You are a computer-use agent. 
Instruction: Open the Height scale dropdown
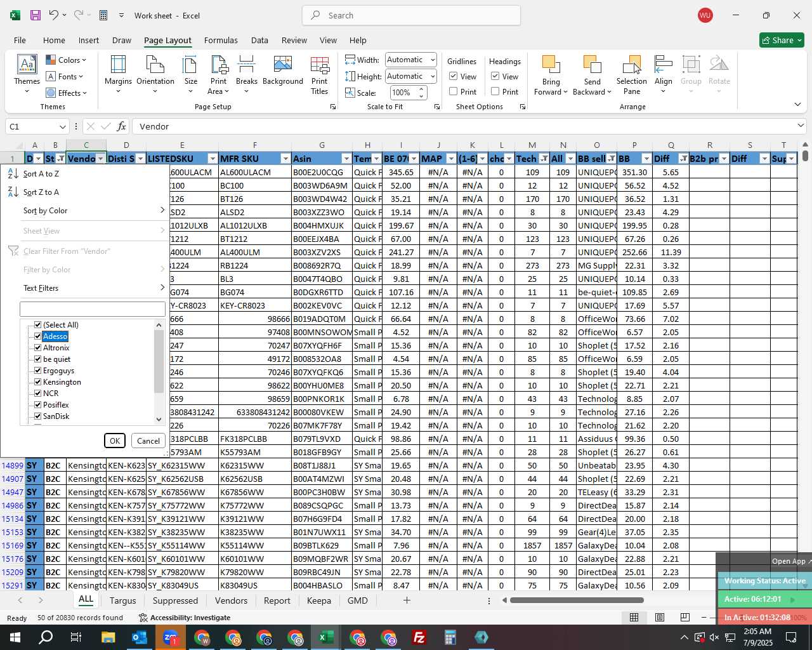point(433,76)
